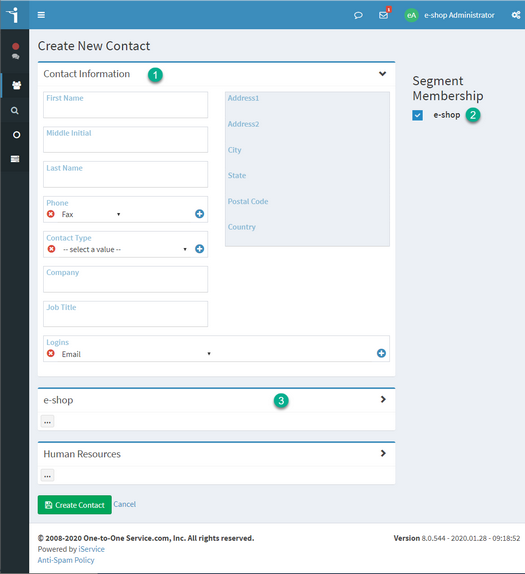Open the Fax phone type dropdown
This screenshot has width=525, height=574.
point(91,214)
